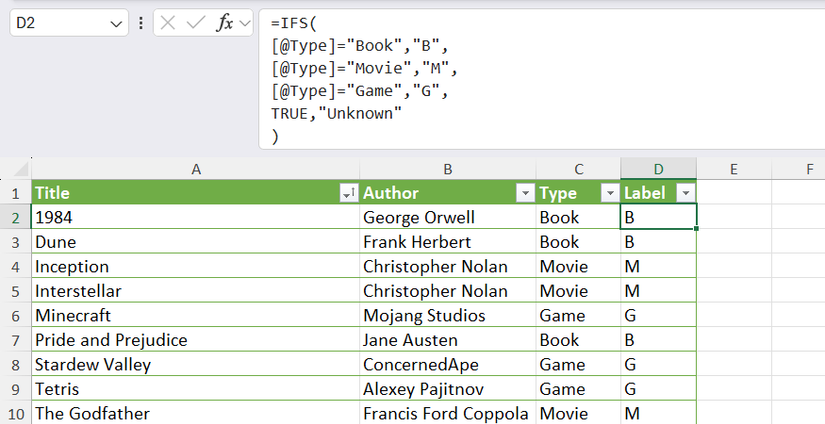Select column F header
825x424 pixels.
(x=798, y=169)
